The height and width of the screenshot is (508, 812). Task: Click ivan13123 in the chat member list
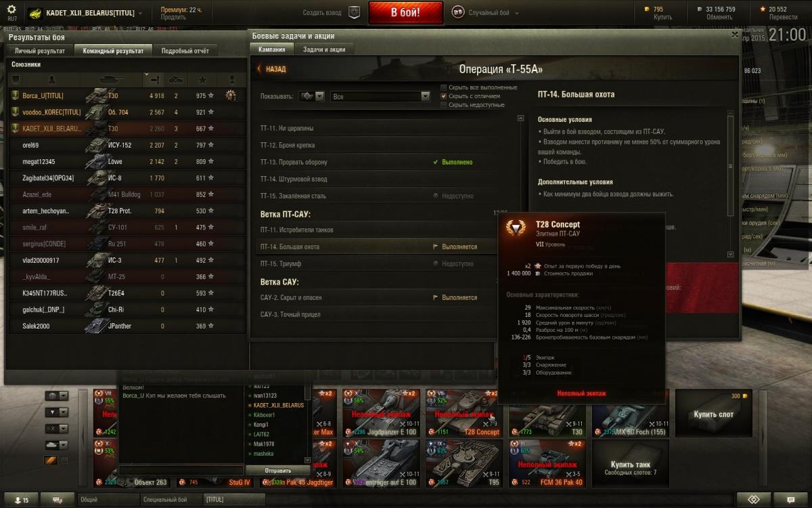265,396
